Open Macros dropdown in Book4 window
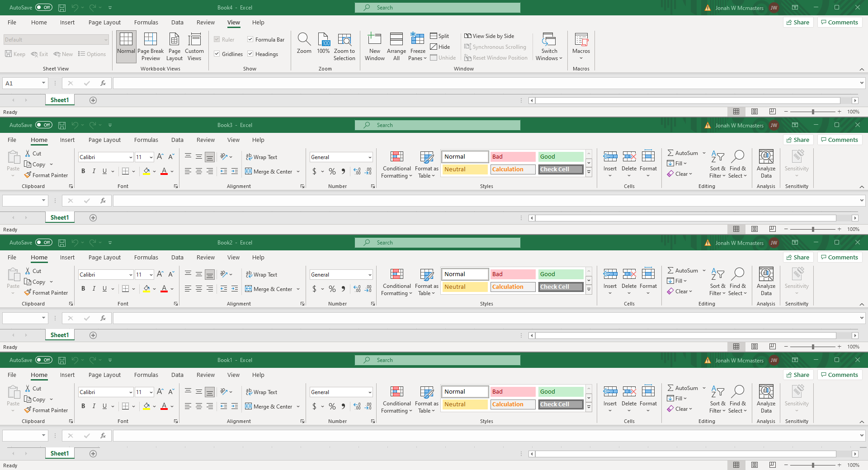 [x=581, y=47]
